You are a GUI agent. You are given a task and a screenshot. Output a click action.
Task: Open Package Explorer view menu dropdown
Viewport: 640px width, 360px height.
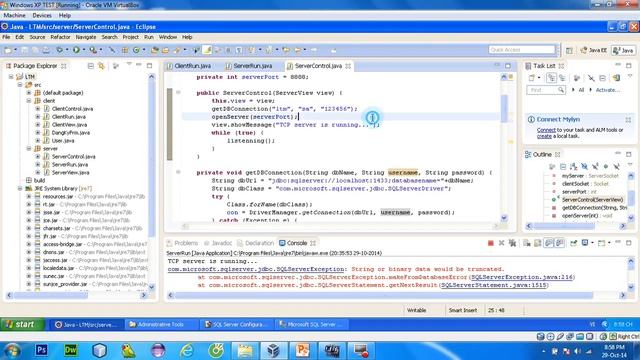click(129, 65)
